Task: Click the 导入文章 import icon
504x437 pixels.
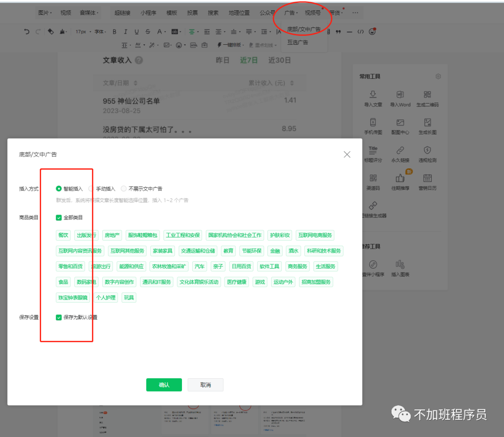Action: pos(373,95)
